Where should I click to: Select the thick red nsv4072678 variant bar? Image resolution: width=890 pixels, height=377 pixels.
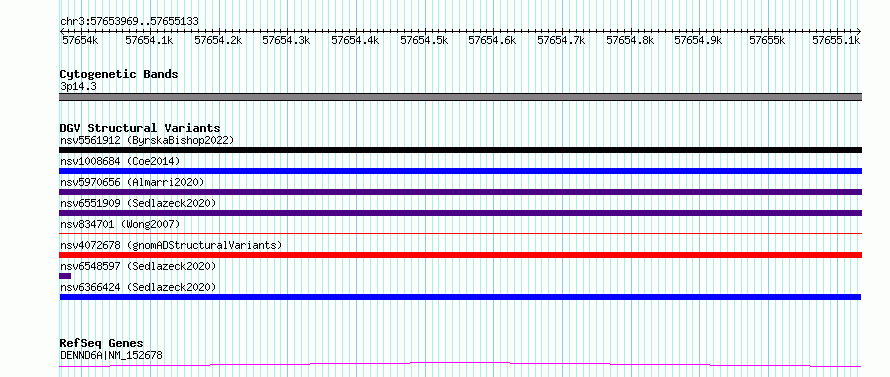tap(460, 255)
